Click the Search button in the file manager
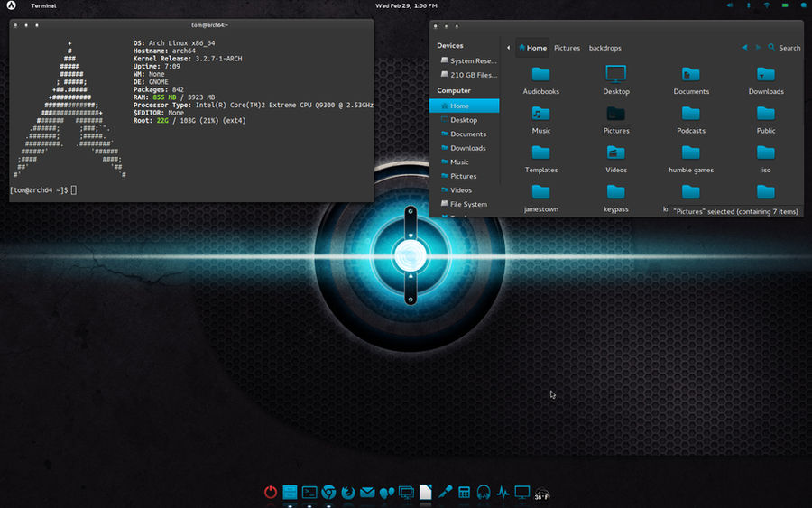This screenshot has height=508, width=812. tap(784, 48)
